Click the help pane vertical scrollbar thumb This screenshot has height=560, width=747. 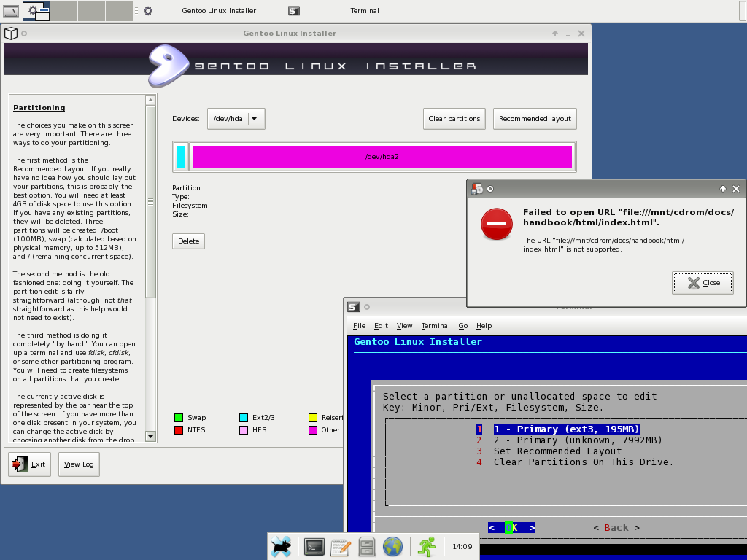pyautogui.click(x=150, y=202)
